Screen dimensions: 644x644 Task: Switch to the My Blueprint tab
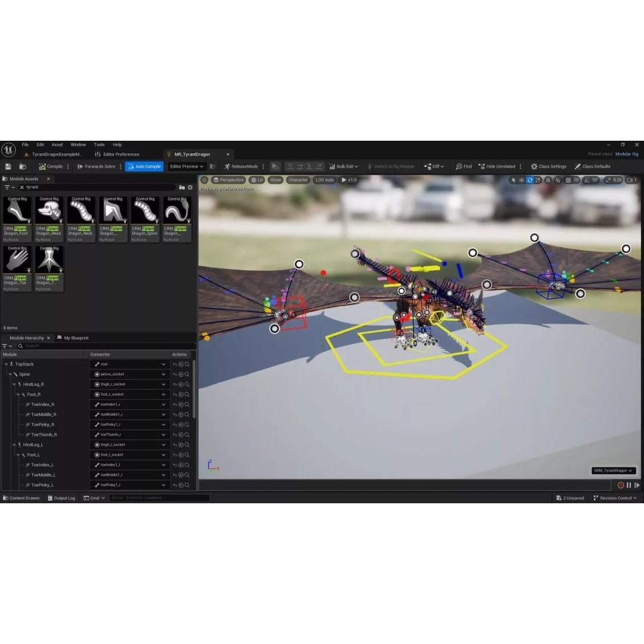[x=72, y=338]
